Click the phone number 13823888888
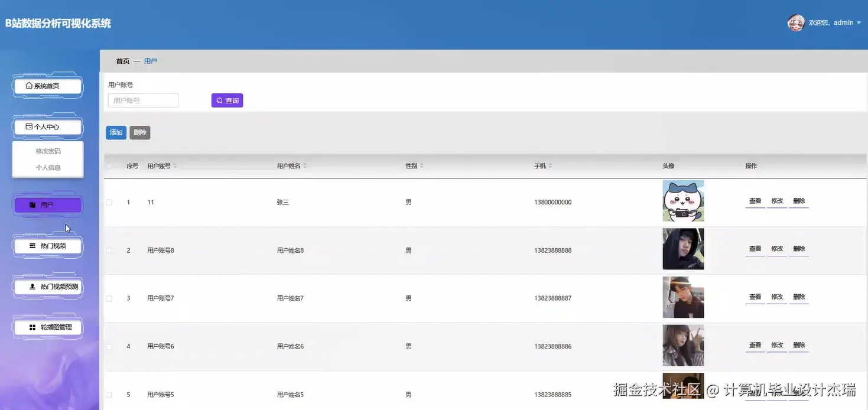Image resolution: width=868 pixels, height=410 pixels. pyautogui.click(x=553, y=250)
